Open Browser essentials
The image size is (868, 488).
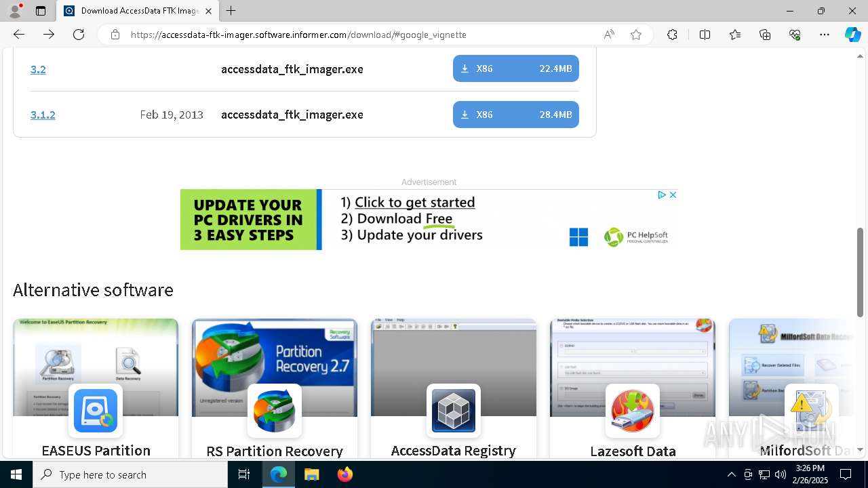[x=795, y=35]
